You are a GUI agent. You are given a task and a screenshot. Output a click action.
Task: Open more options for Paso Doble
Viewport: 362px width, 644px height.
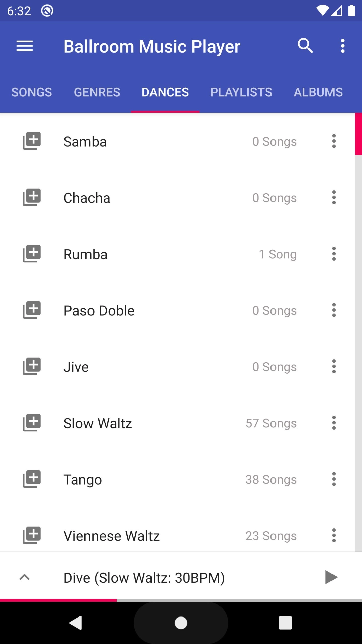point(334,310)
